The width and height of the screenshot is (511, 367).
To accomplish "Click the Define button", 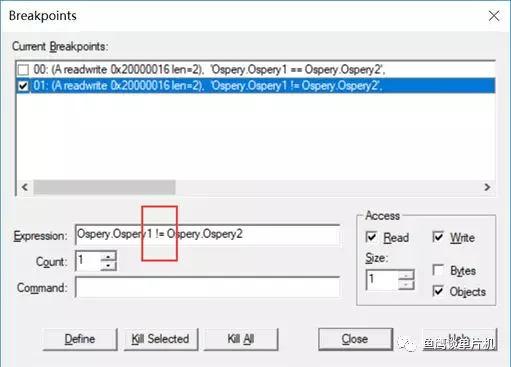I will click(80, 339).
